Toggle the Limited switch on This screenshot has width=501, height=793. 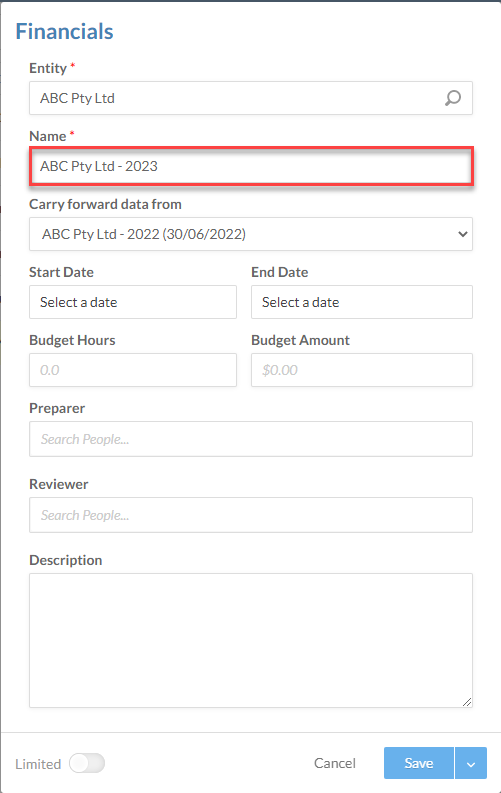pos(87,763)
